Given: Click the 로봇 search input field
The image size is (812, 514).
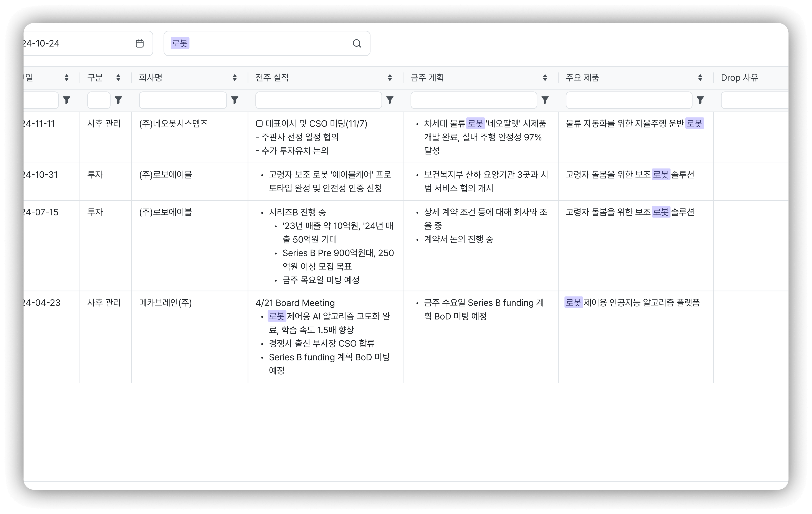Looking at the screenshot, I should (267, 43).
